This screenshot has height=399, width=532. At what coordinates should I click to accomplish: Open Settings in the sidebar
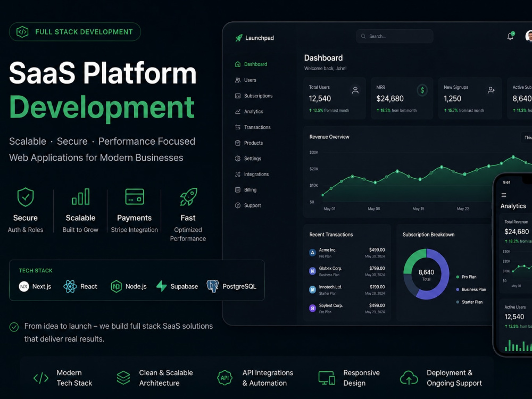(248, 159)
